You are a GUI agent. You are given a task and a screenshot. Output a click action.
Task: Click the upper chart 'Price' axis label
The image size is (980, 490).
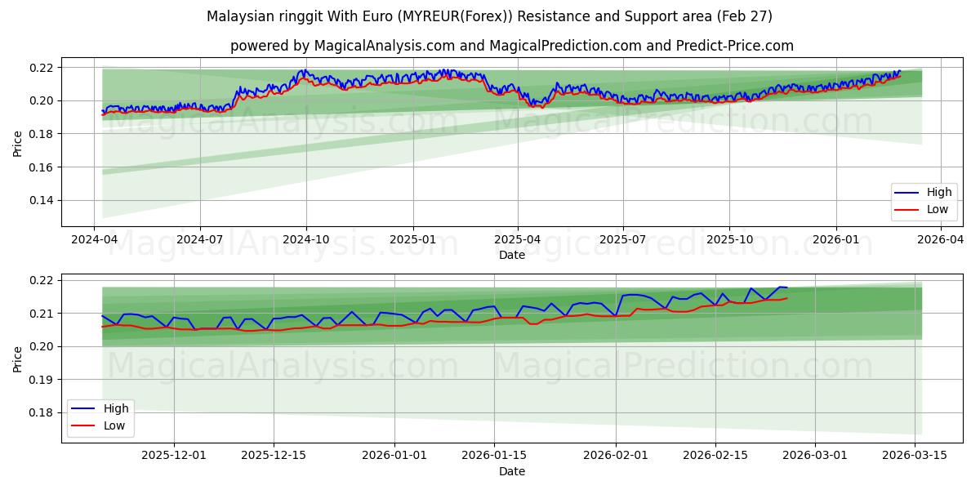[x=18, y=142]
